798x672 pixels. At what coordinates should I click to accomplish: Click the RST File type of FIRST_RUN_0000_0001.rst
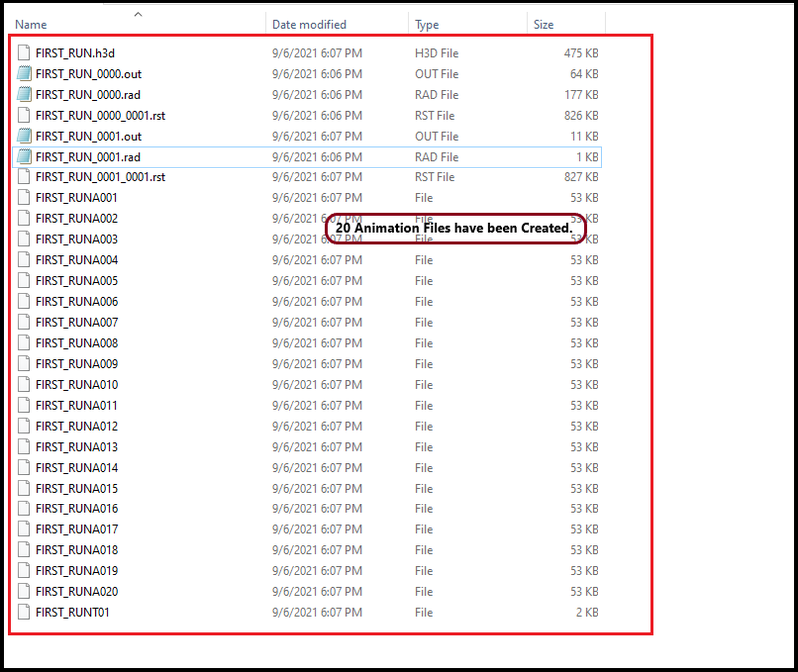click(435, 116)
